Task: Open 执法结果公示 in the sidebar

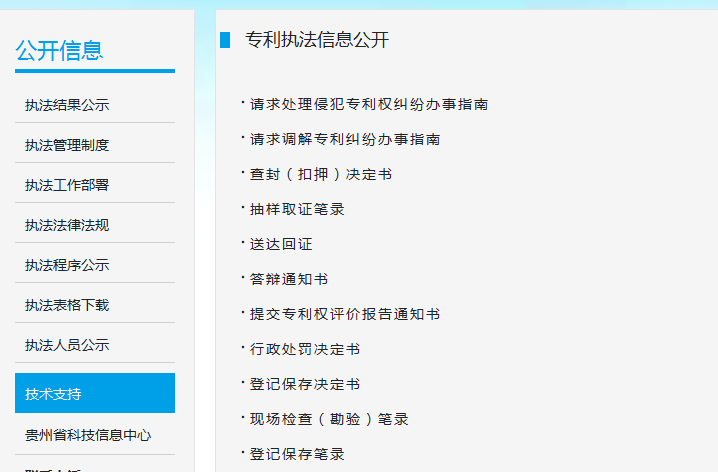Action: tap(67, 105)
